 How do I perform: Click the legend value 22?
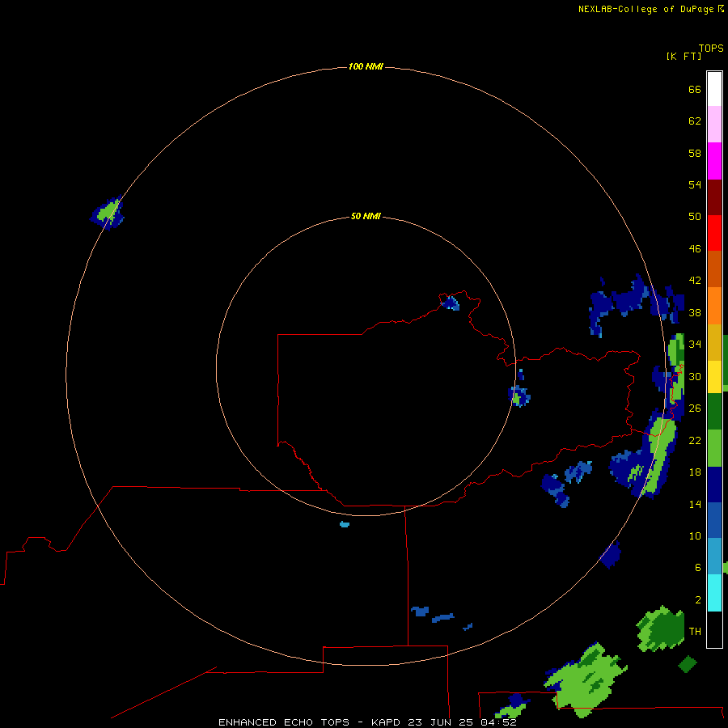click(x=695, y=440)
